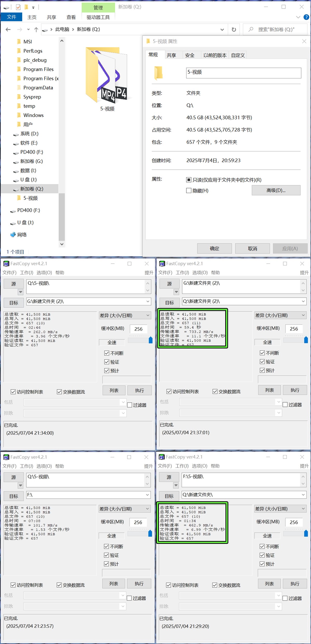Viewport: 311px width, 644px height.
Task: Select 数据 (I:) drive in the navigation pane
Action: coord(28,170)
